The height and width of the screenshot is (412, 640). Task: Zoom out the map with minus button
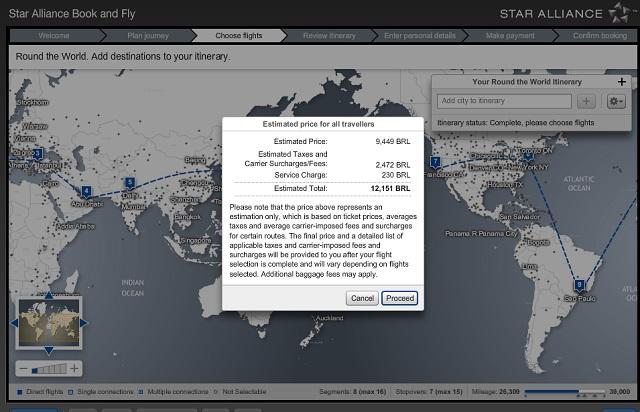click(23, 369)
